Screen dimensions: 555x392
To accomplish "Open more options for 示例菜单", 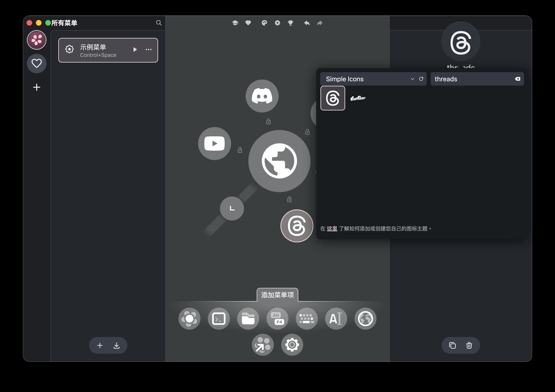I will (149, 50).
